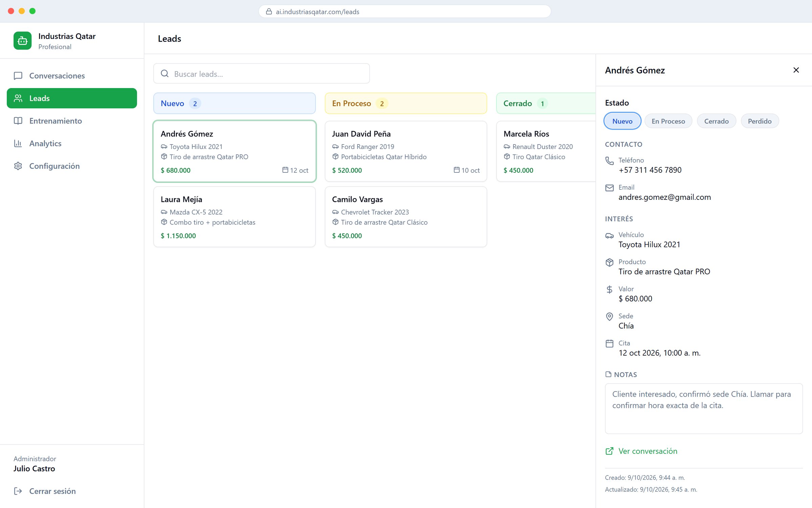Click the note icon next to NOTAS
This screenshot has width=812, height=508.
coord(608,374)
